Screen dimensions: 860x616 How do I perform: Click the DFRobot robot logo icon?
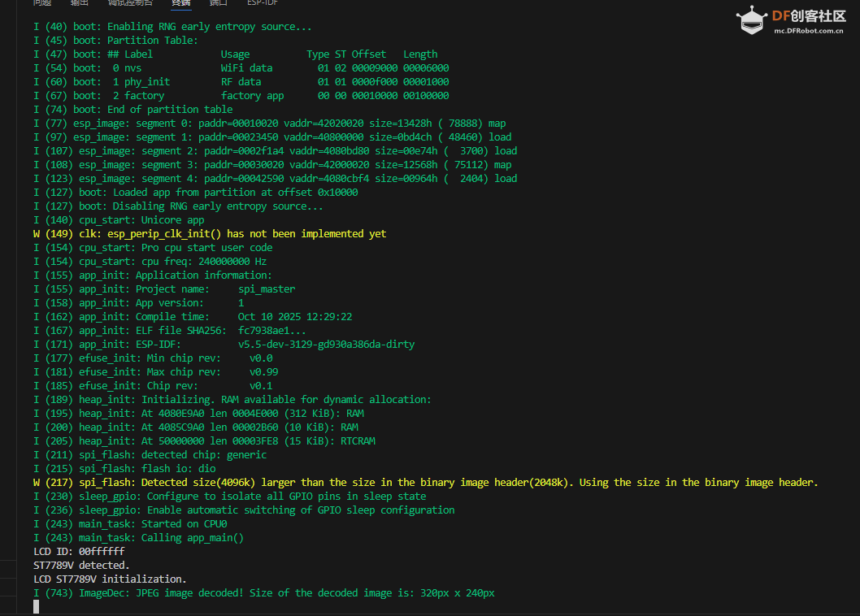753,21
